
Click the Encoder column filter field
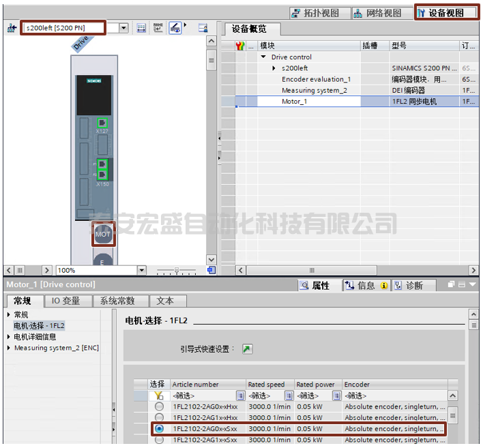click(394, 395)
